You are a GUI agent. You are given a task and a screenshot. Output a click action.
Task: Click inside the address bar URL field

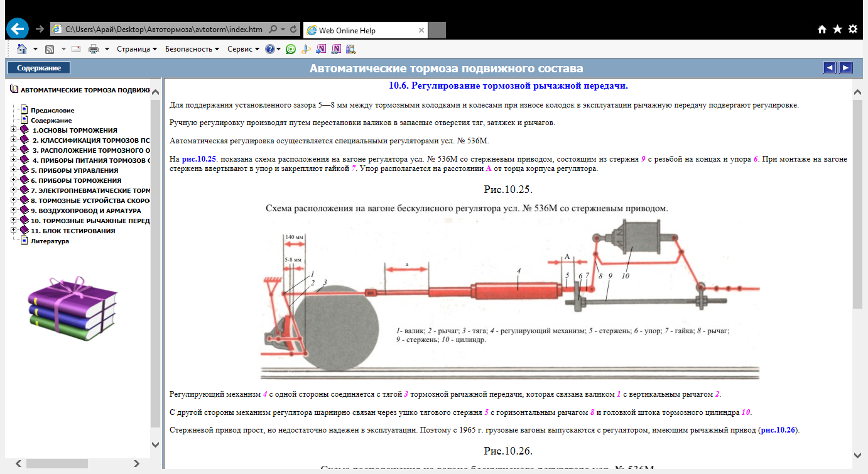(163, 30)
